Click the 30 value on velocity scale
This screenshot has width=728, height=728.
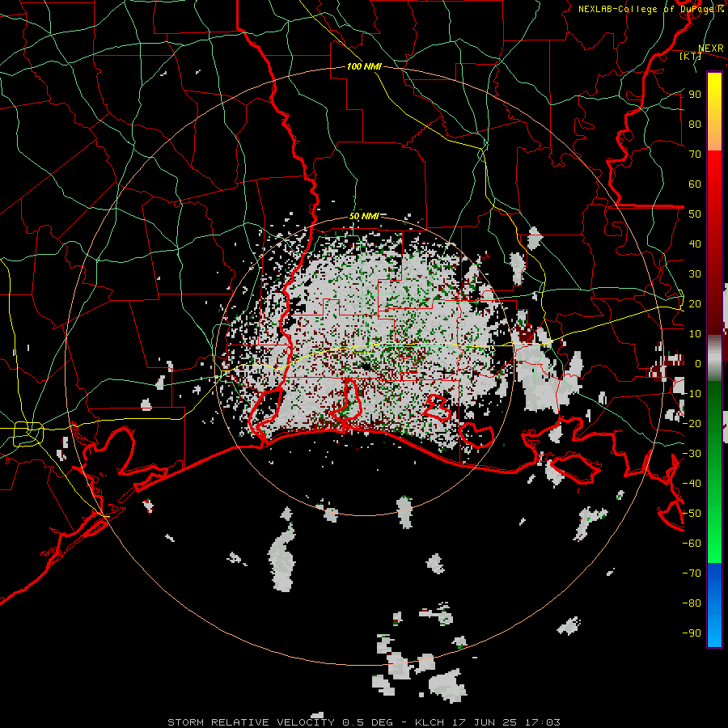click(x=695, y=274)
